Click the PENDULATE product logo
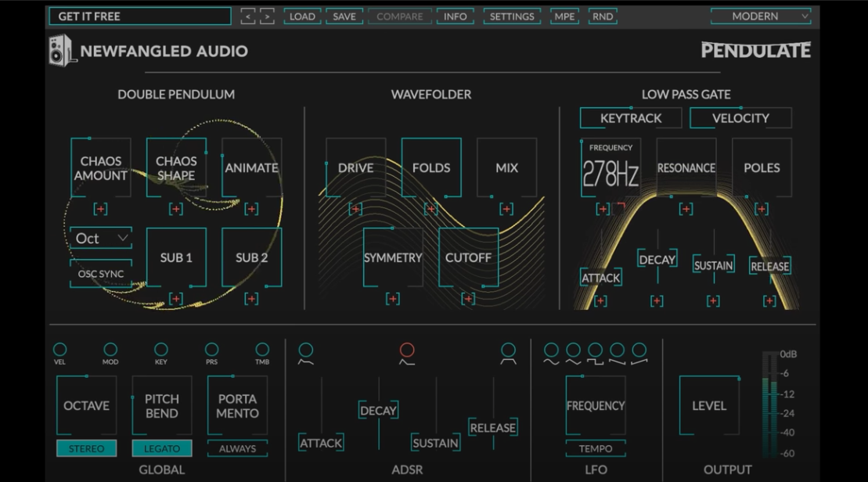Image resolution: width=868 pixels, height=482 pixels. pos(755,50)
